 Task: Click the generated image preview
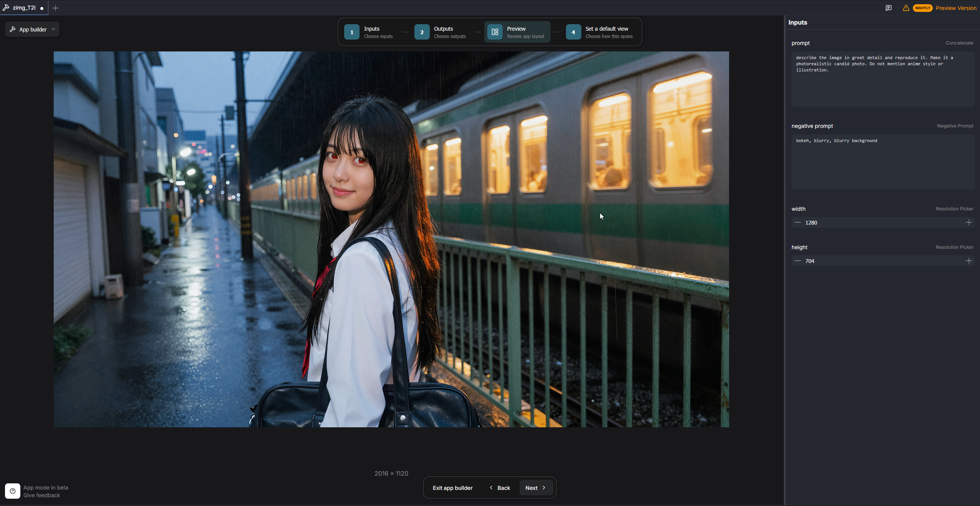coord(391,239)
